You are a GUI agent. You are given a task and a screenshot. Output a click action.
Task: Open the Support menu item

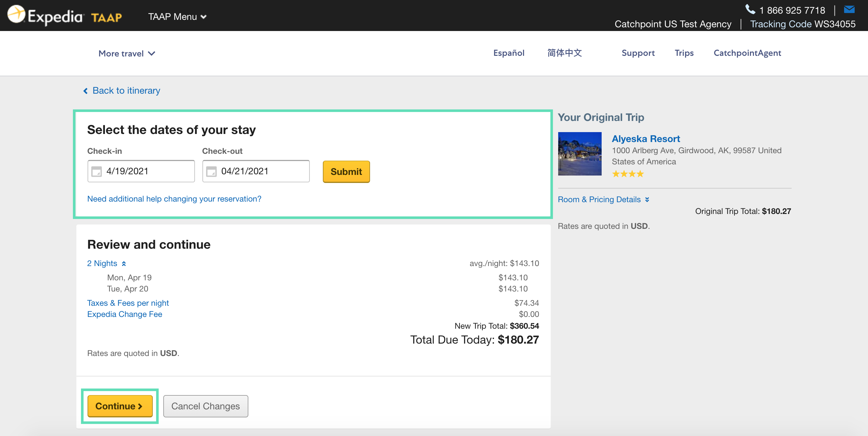638,53
